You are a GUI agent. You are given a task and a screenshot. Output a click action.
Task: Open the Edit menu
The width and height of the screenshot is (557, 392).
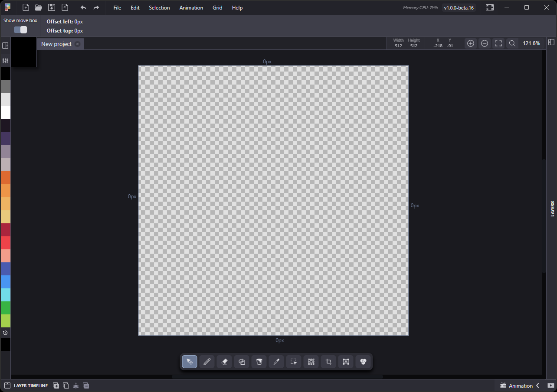(135, 8)
